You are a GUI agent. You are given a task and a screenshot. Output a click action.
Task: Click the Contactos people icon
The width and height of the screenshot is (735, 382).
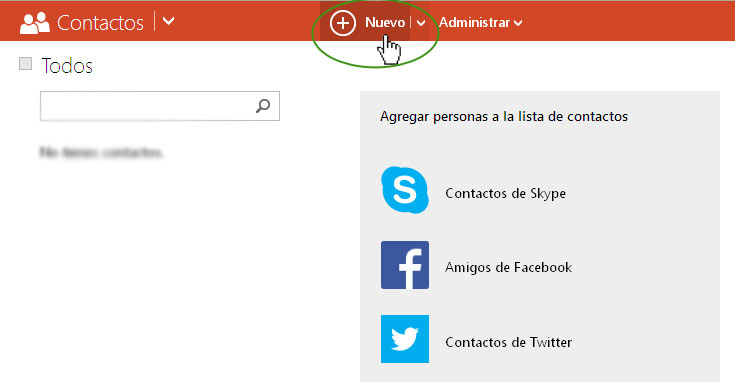35,23
